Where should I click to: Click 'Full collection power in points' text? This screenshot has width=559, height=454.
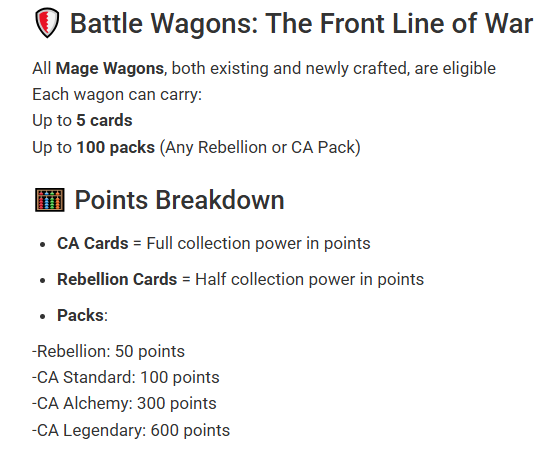258,244
